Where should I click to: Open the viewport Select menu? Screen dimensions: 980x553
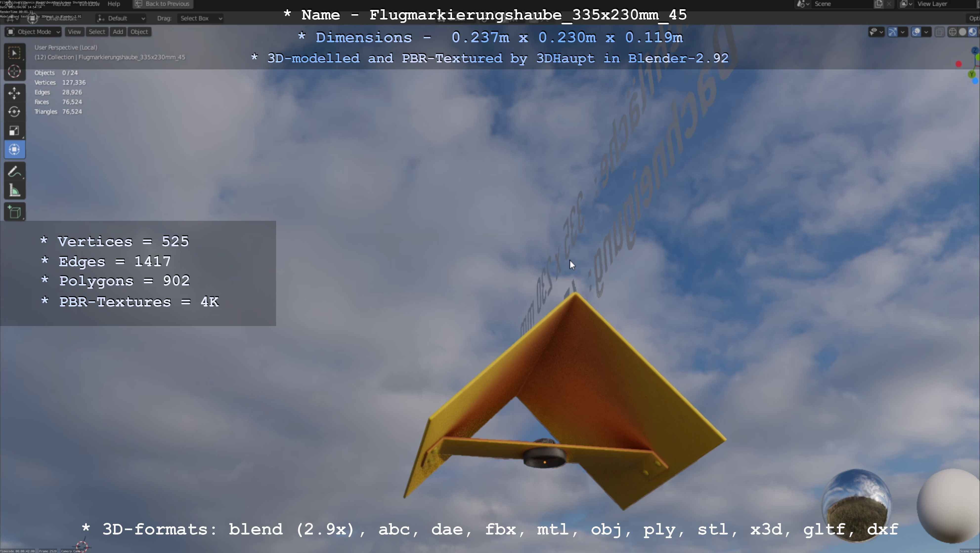97,32
